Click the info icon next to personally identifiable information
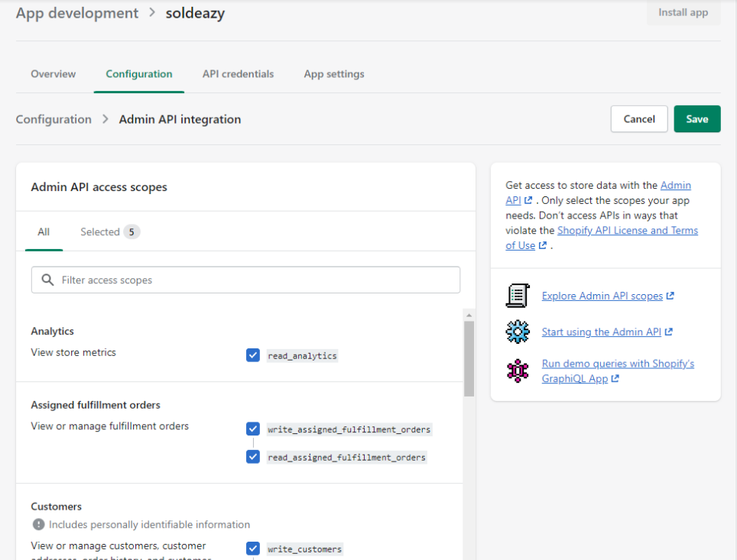737x560 pixels. coord(38,524)
